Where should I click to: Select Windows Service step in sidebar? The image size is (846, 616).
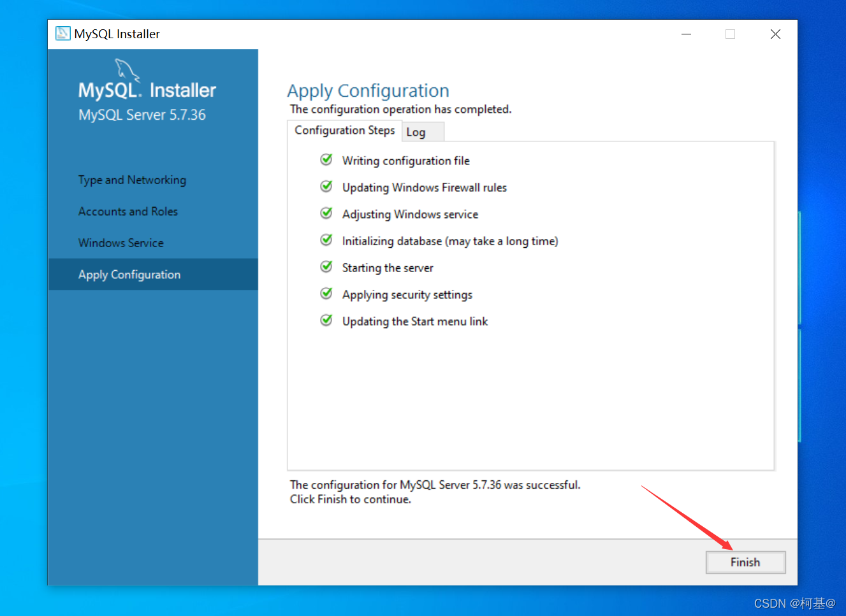[x=121, y=243]
